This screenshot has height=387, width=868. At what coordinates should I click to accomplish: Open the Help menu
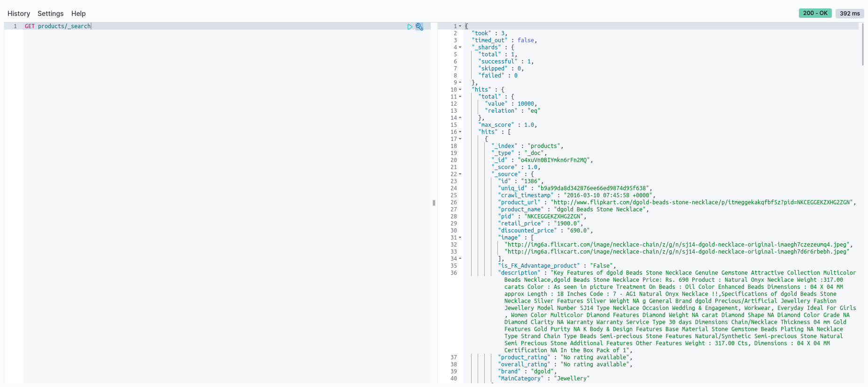click(x=78, y=14)
